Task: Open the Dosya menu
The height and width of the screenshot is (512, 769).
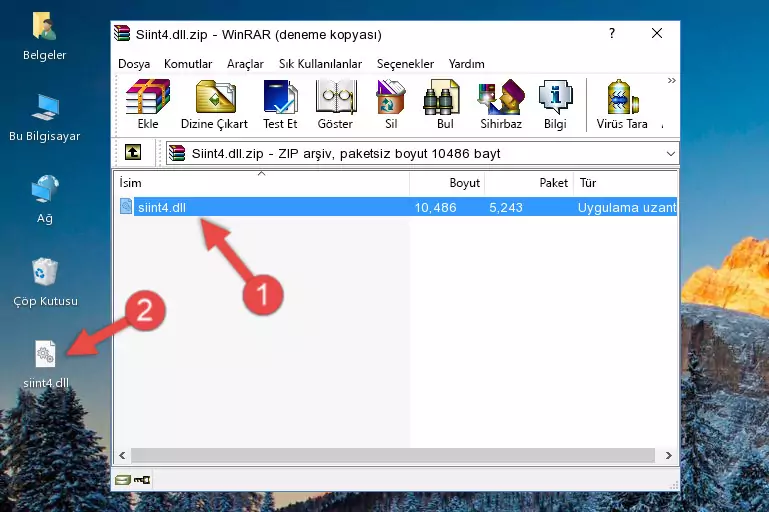Action: coord(134,64)
